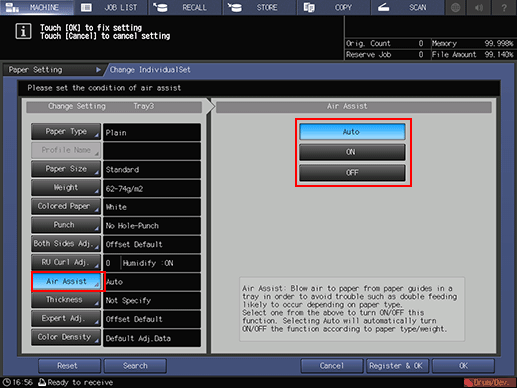This screenshot has height=388, width=517.
Task: Cancel the setting change
Action: [332, 366]
